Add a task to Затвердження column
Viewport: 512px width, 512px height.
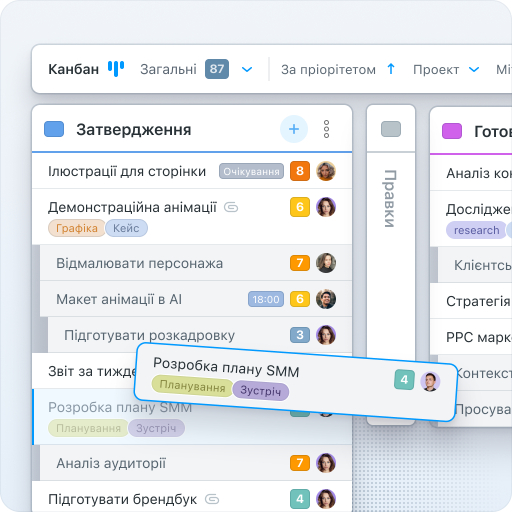[x=294, y=129]
